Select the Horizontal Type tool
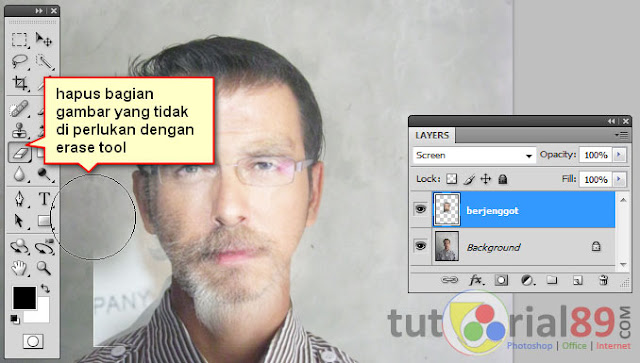The image size is (640, 363). (x=44, y=199)
